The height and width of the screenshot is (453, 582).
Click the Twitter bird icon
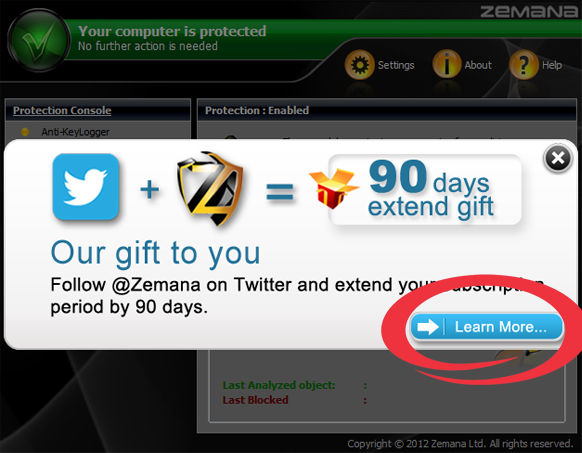tap(86, 186)
